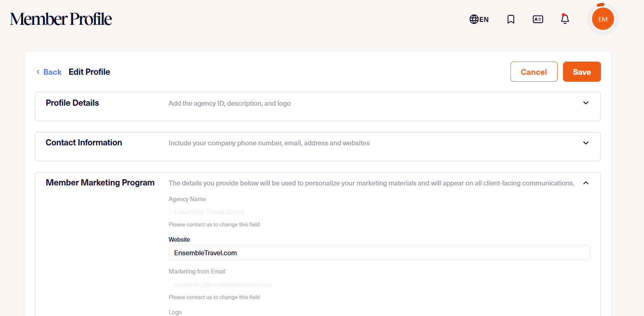Screen dimensions: 644x316
Task: Open the bookmarks icon in header
Action: point(511,19)
